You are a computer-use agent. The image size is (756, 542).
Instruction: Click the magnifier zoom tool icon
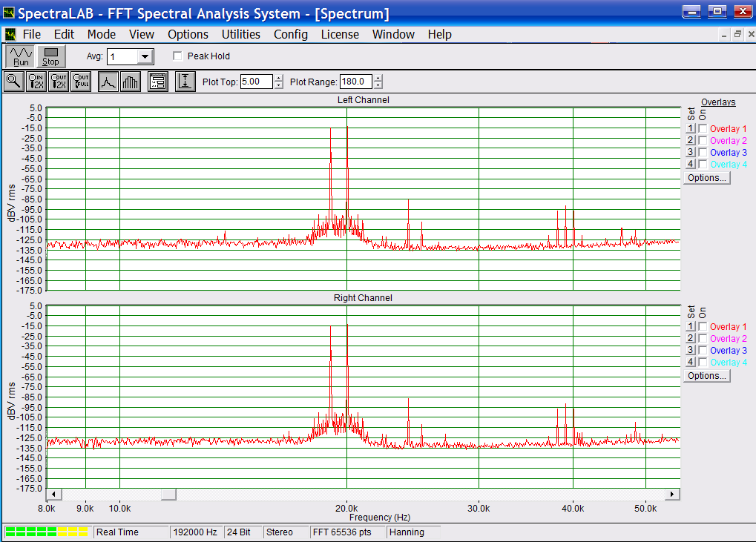click(13, 82)
